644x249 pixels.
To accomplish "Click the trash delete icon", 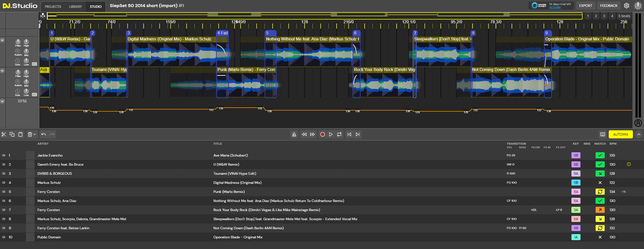I will point(30,134).
